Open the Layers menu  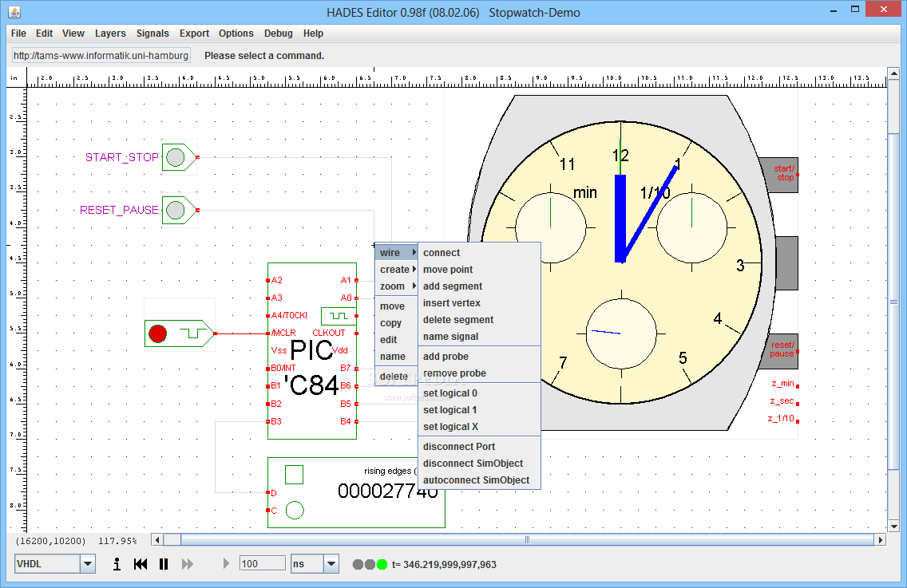pos(110,34)
